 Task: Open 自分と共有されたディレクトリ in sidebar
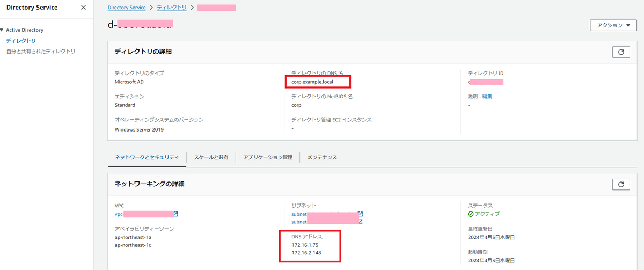click(41, 52)
